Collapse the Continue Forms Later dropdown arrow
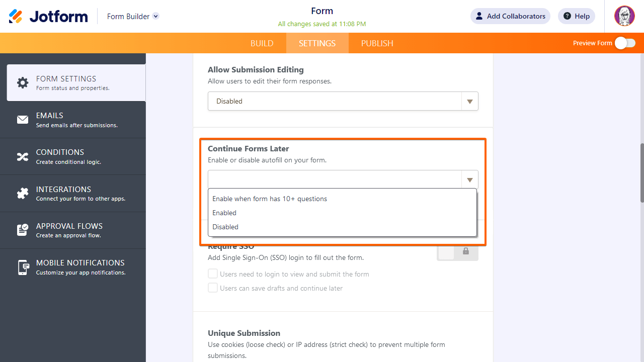The height and width of the screenshot is (362, 644). click(469, 180)
